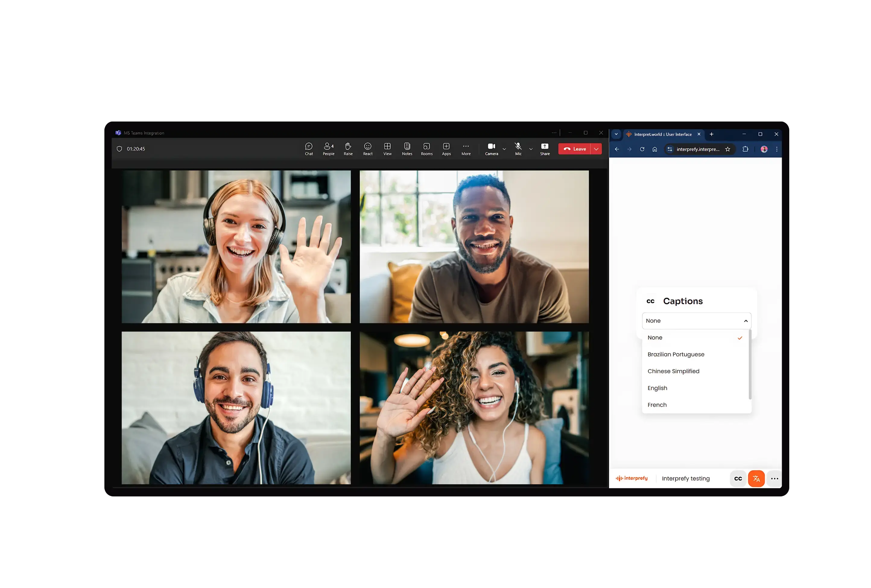The height and width of the screenshot is (588, 871).
Task: Open Breakout Rooms
Action: (x=426, y=148)
